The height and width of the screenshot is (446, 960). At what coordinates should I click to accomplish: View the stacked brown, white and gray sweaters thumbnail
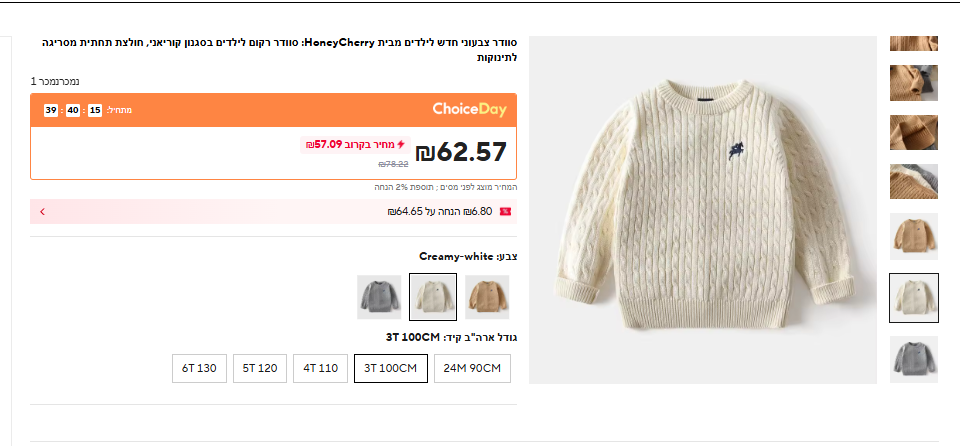[x=913, y=181]
